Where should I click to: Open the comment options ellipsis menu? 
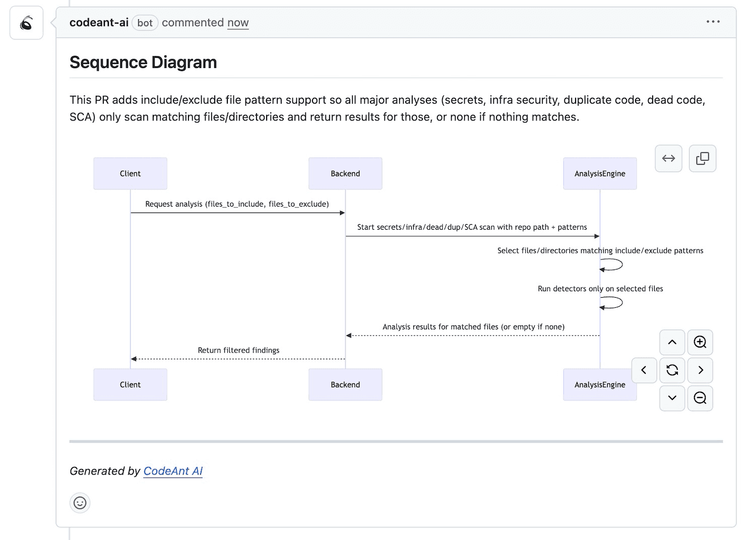[713, 22]
